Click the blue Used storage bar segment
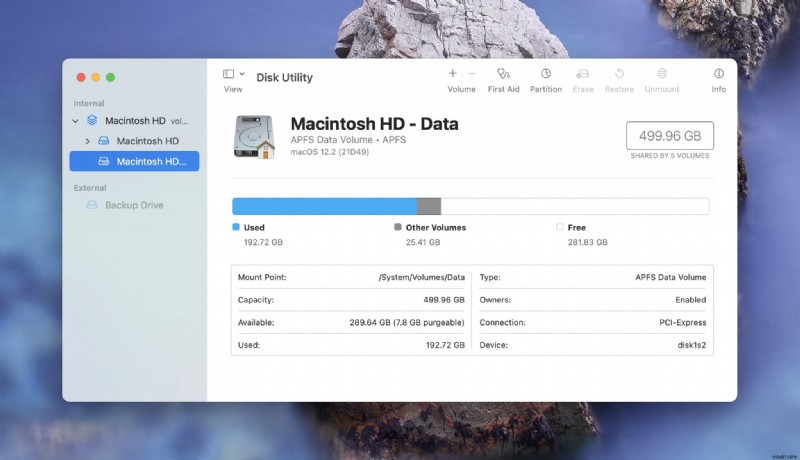The image size is (800, 460). (324, 206)
